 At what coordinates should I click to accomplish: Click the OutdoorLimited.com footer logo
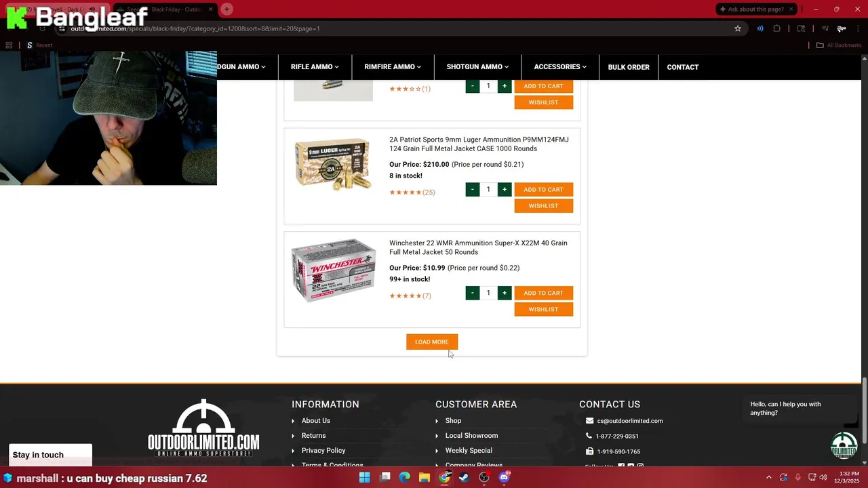point(203,428)
